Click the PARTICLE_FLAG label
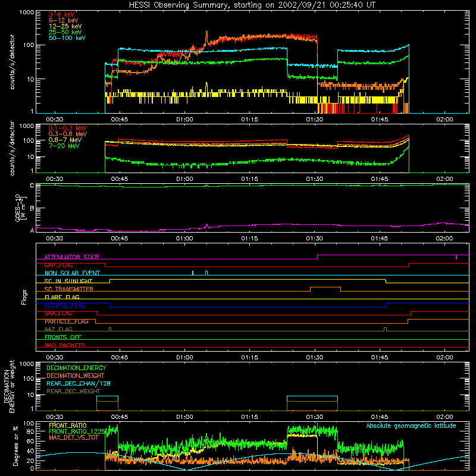 point(67,321)
